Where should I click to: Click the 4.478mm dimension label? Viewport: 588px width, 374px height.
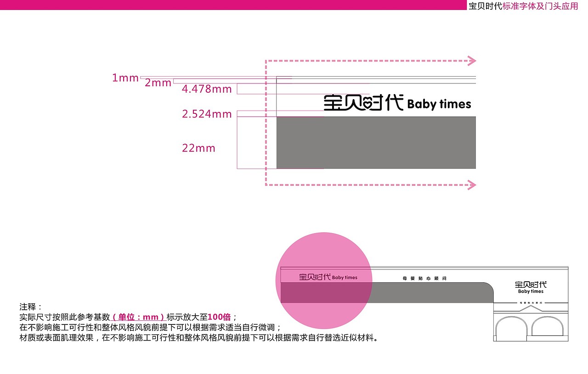(207, 89)
